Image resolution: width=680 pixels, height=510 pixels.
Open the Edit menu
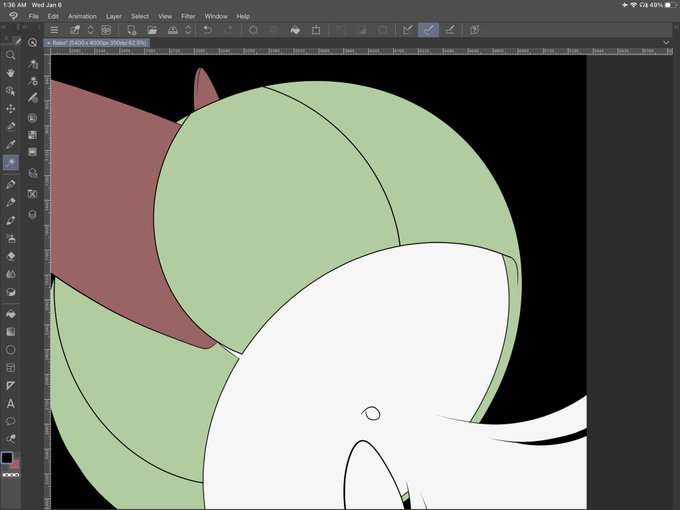click(x=53, y=16)
